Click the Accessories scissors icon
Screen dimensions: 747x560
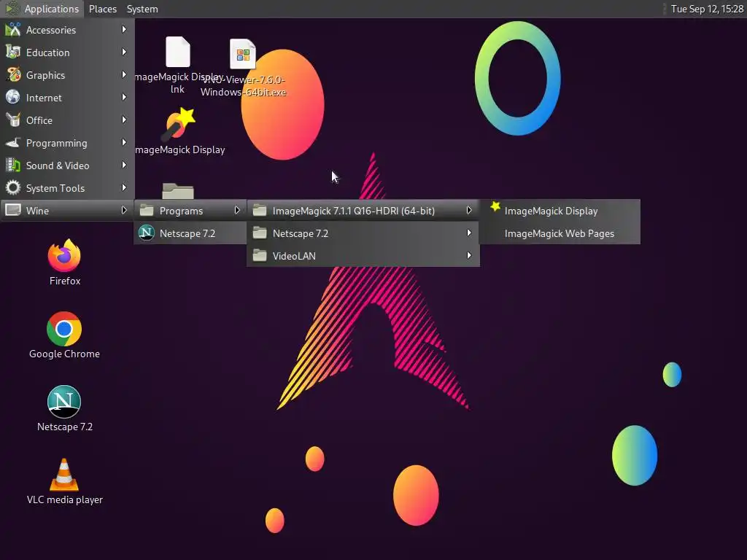click(x=13, y=29)
